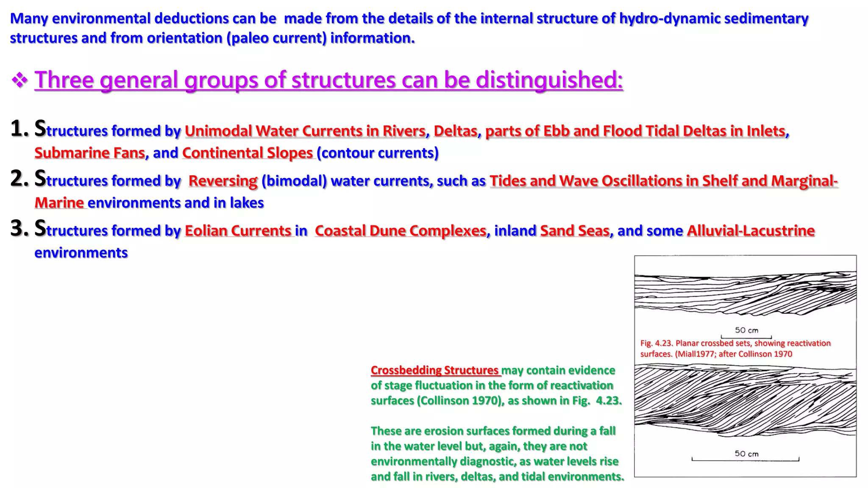The image size is (868, 488).
Task: Click the 'Three general groups of structures' heading
Action: tap(328, 80)
